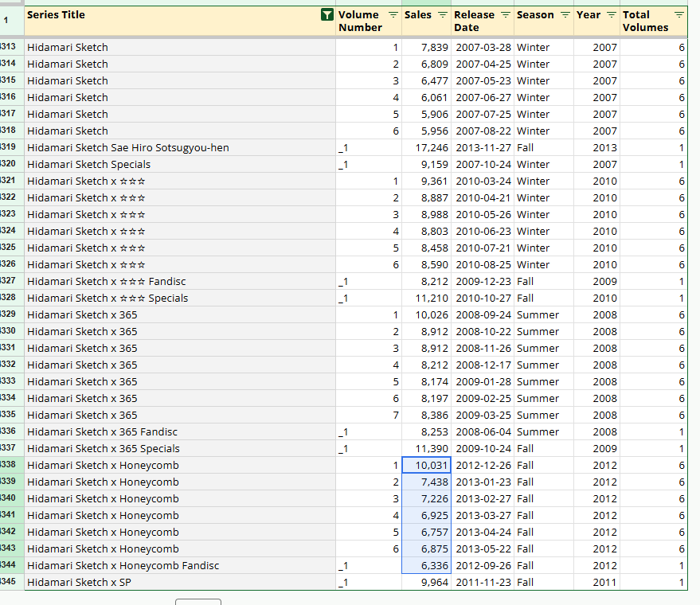Select release date 2008-06-04
This screenshot has height=605, width=700.
(483, 432)
